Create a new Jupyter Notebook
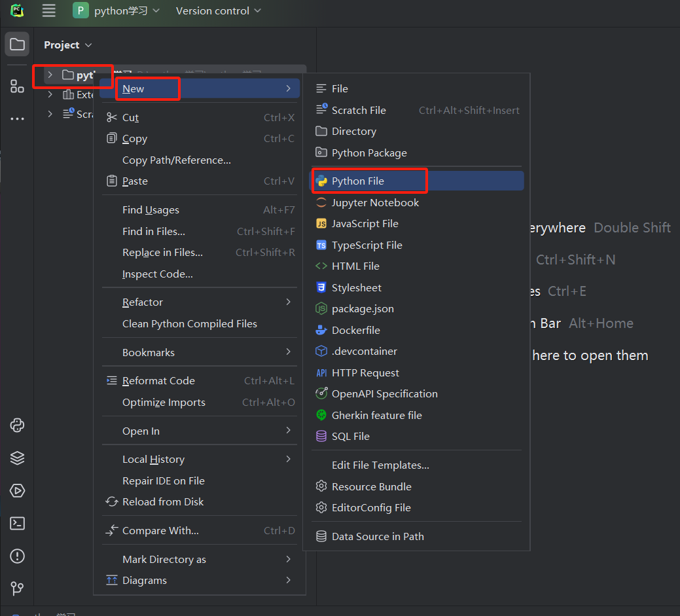Image resolution: width=680 pixels, height=616 pixels. tap(417, 202)
